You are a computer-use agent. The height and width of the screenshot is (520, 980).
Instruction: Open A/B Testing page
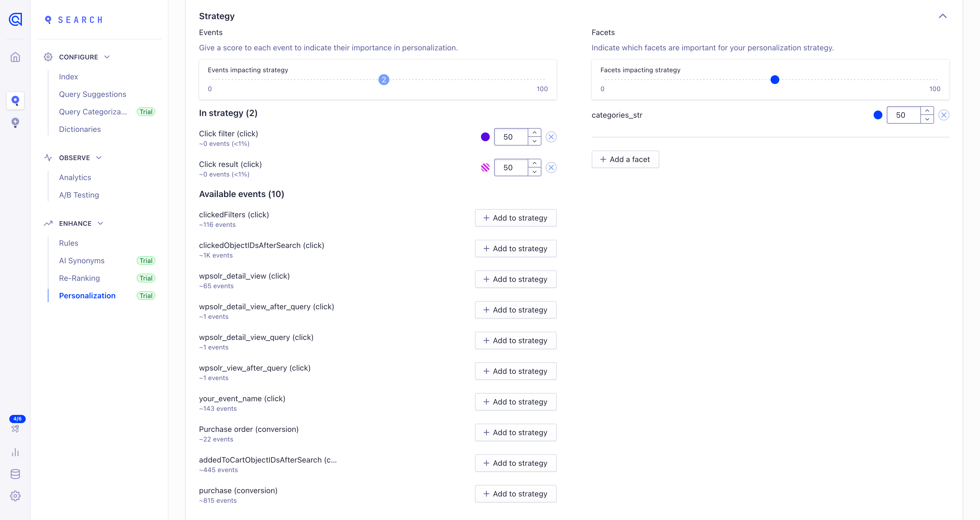[79, 195]
